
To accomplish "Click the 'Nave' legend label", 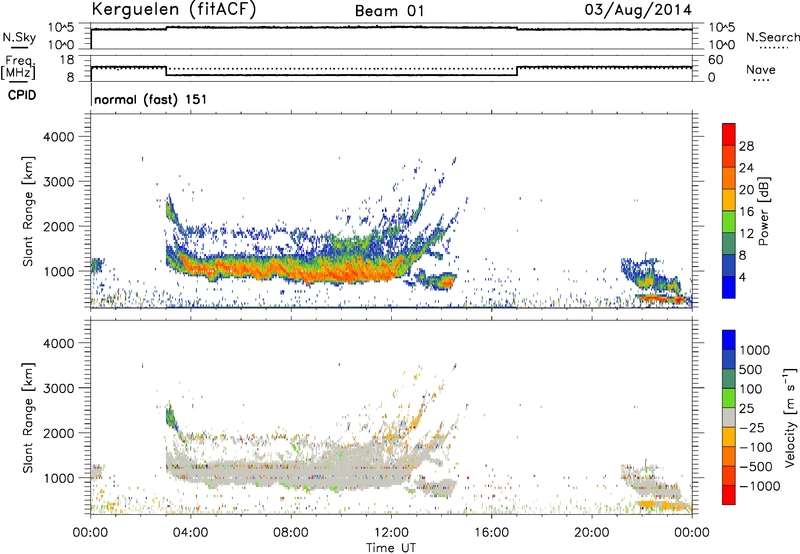I will point(760,70).
